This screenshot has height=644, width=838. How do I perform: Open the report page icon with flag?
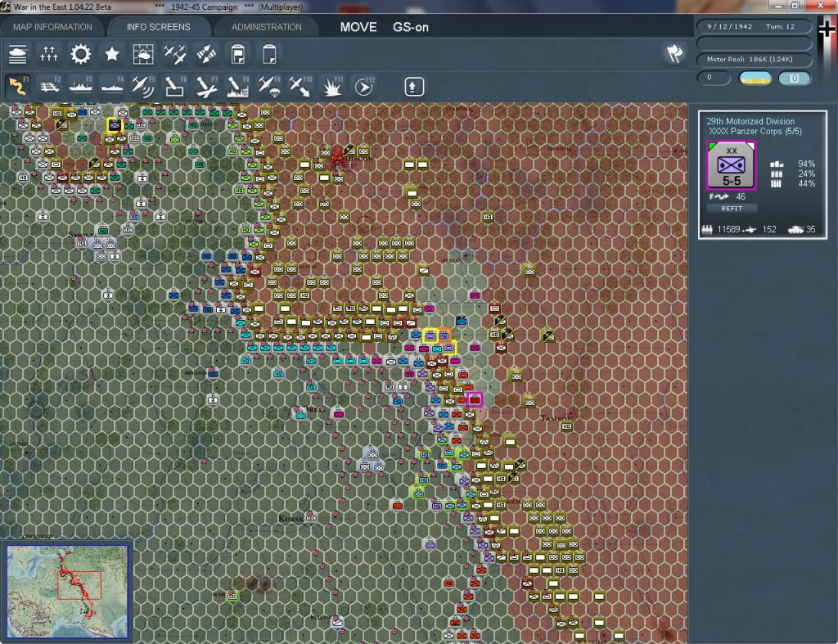(238, 54)
